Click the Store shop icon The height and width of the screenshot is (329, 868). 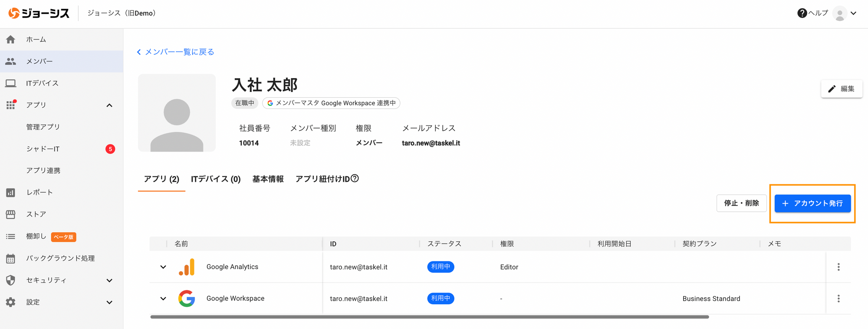[x=11, y=214]
